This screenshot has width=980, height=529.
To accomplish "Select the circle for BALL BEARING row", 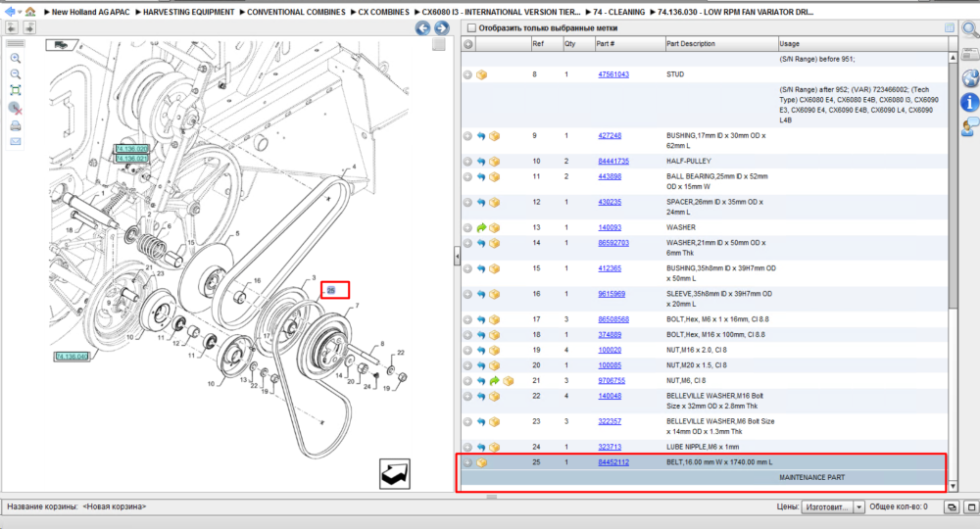I will 467,176.
